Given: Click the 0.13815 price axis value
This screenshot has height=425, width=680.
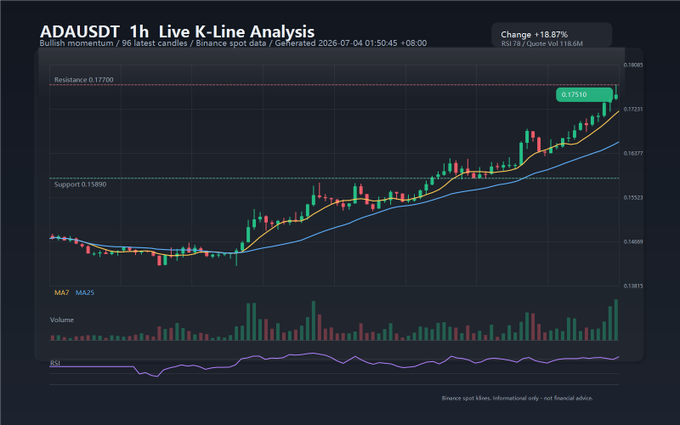Looking at the screenshot, I should [633, 286].
